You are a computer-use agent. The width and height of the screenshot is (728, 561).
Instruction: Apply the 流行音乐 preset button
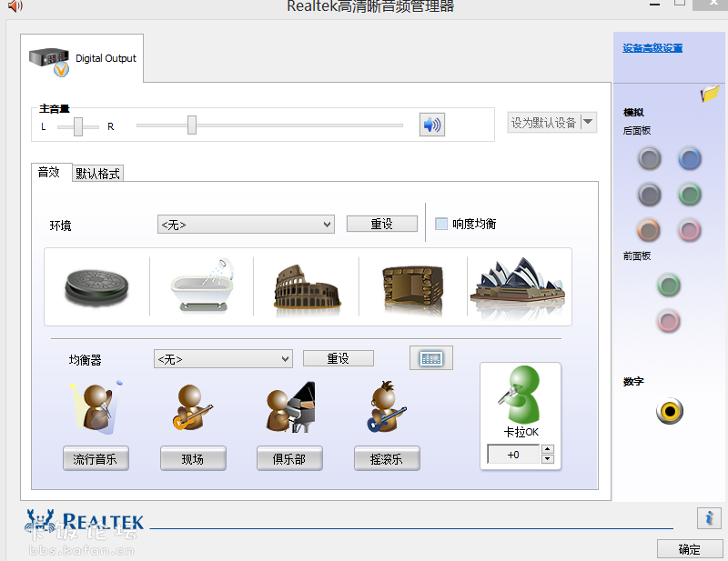(x=96, y=459)
